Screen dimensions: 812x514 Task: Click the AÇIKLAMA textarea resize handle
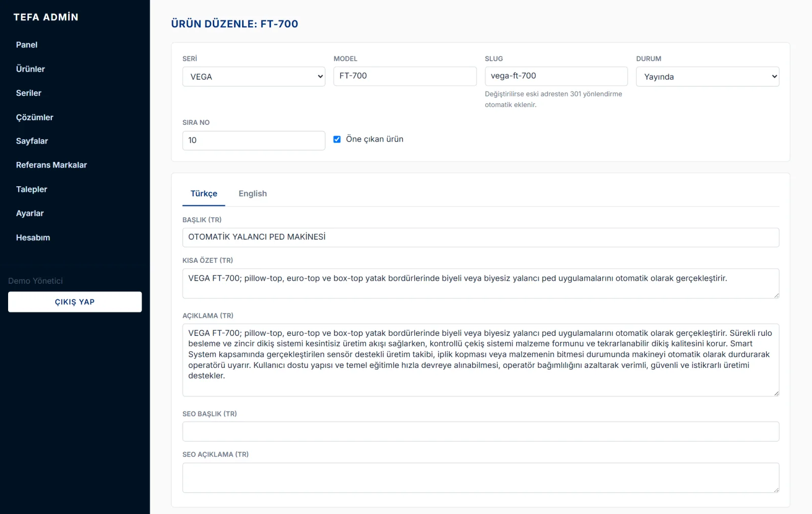tap(776, 394)
